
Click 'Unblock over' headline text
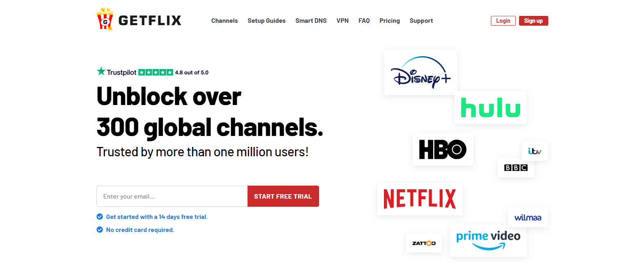pyautogui.click(x=169, y=97)
